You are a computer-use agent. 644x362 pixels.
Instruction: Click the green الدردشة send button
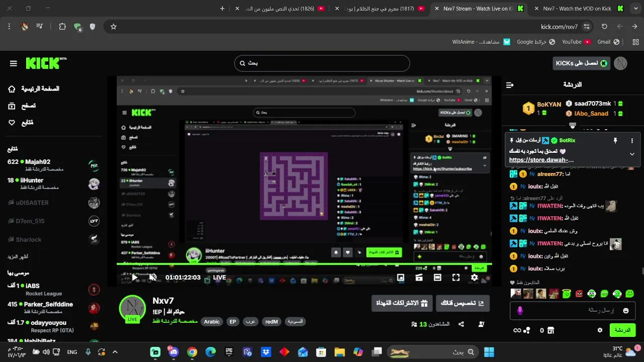[x=622, y=330]
